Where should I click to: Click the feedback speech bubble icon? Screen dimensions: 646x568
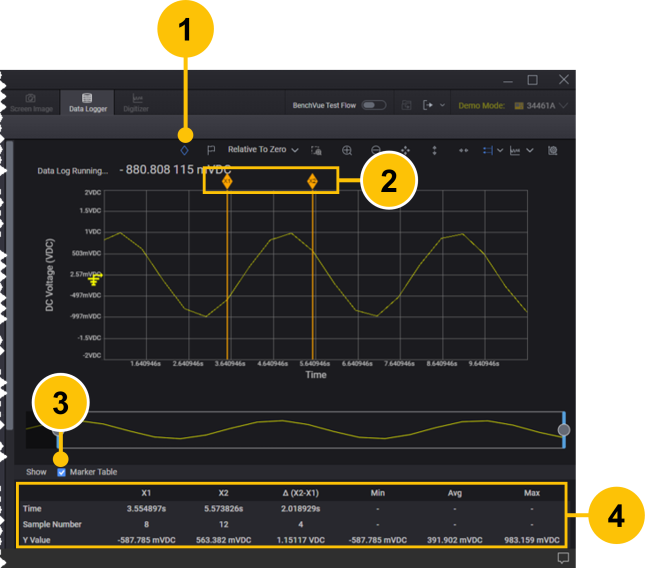coord(563,558)
